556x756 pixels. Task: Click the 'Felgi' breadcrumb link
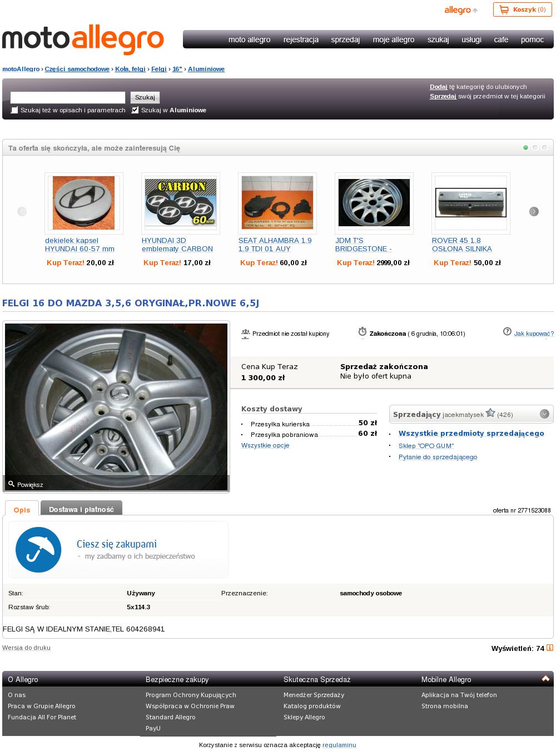tap(159, 69)
